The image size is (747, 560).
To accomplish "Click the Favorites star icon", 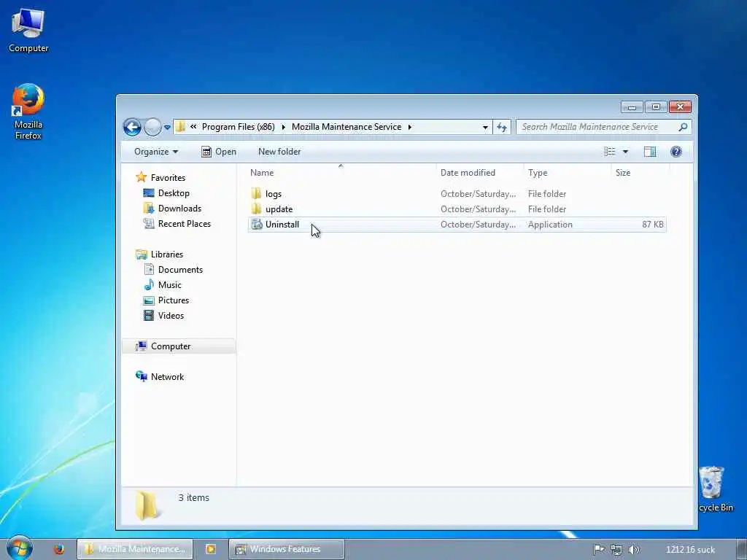I will [x=141, y=177].
